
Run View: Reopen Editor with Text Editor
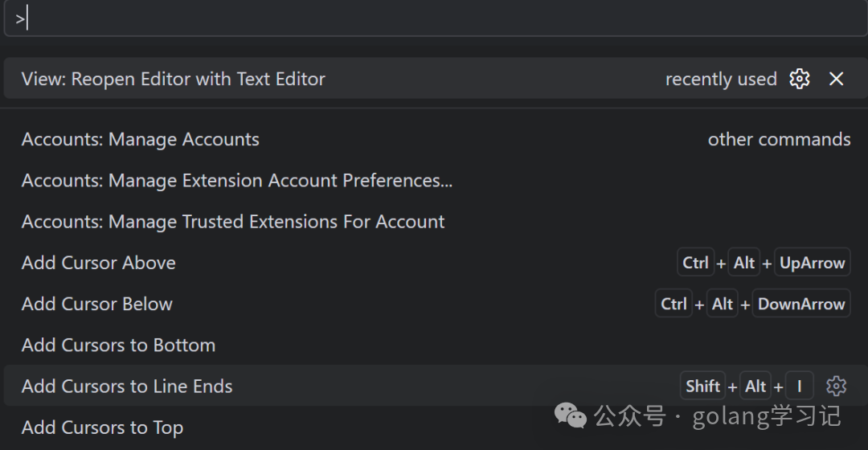tap(174, 79)
